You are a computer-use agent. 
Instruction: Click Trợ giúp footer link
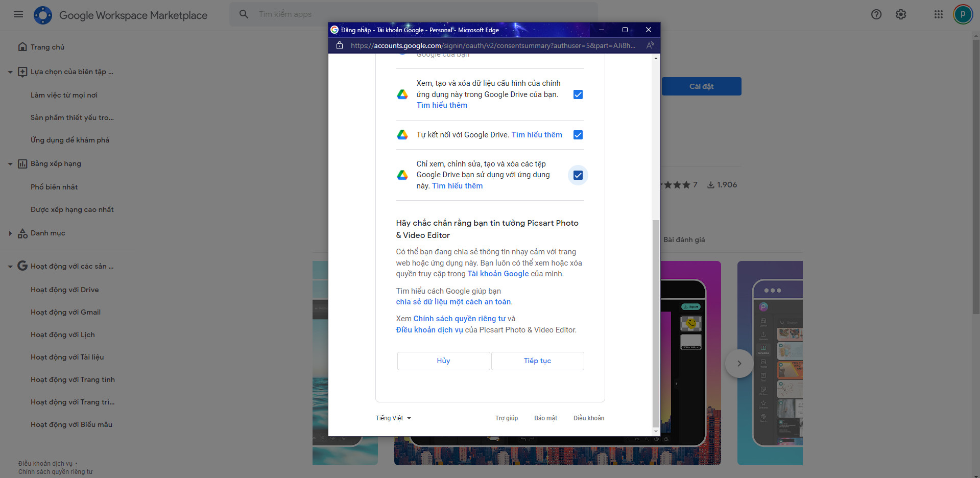507,418
